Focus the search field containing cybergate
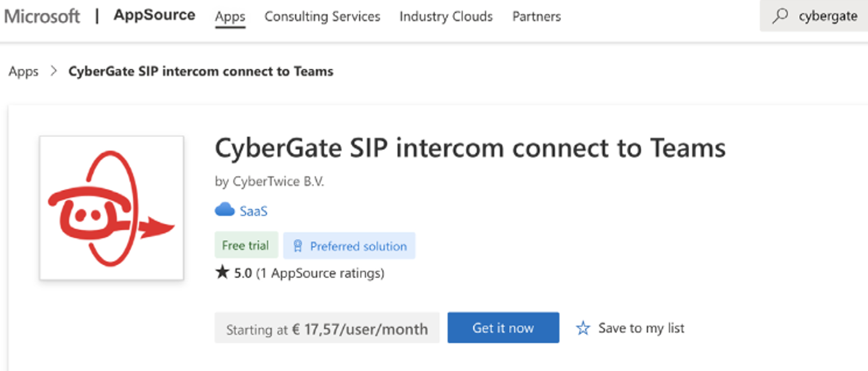The width and height of the screenshot is (868, 371). click(x=828, y=16)
